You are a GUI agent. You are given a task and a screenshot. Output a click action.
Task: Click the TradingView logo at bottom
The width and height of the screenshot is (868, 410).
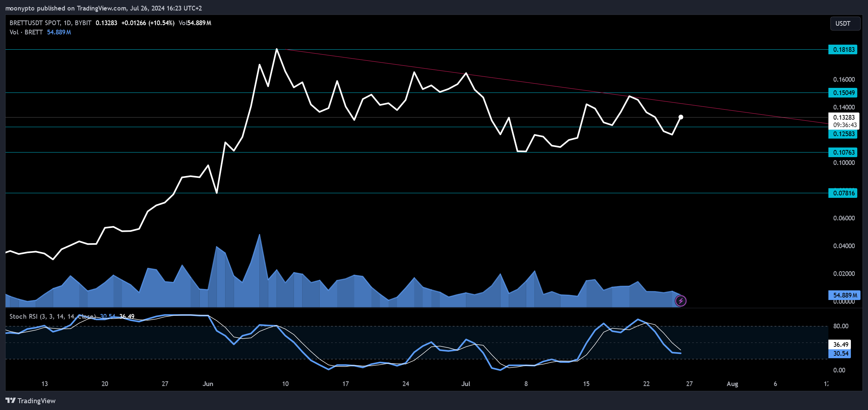31,401
